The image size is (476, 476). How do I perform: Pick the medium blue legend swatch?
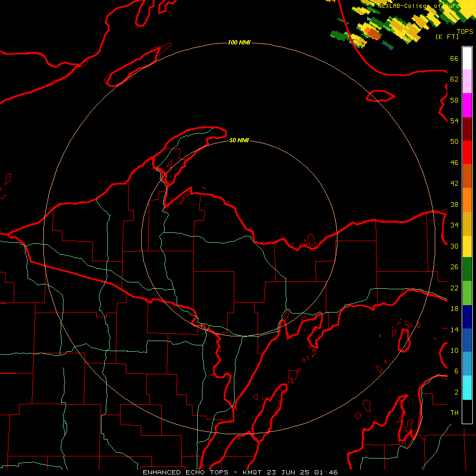pyautogui.click(x=467, y=340)
